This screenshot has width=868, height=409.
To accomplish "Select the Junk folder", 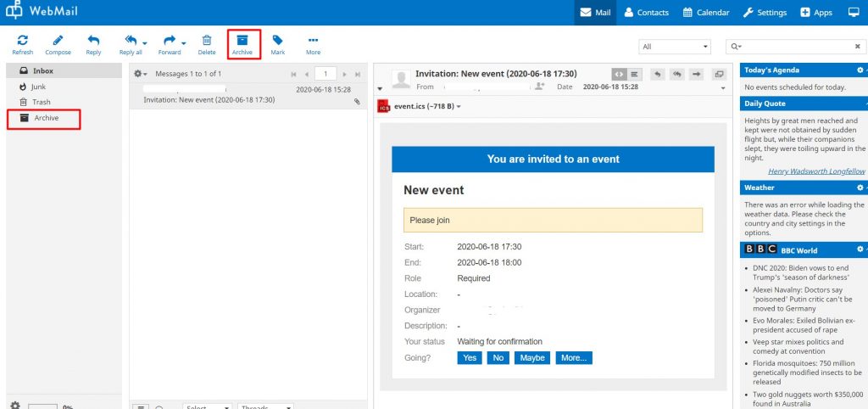I will [x=39, y=87].
